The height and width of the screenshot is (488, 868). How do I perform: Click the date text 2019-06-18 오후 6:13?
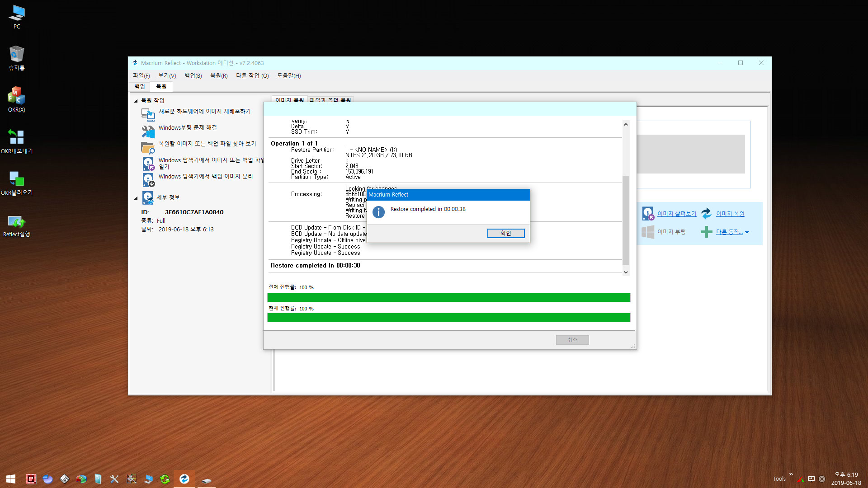pyautogui.click(x=186, y=229)
